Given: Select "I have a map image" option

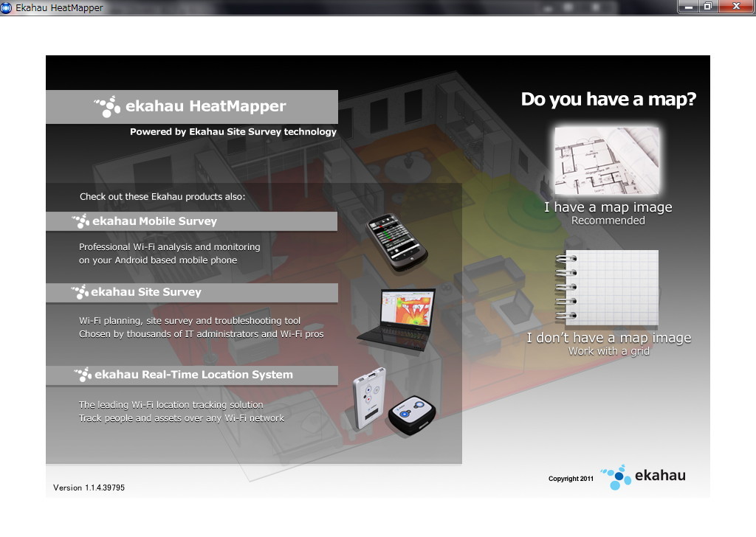Looking at the screenshot, I should (x=608, y=207).
